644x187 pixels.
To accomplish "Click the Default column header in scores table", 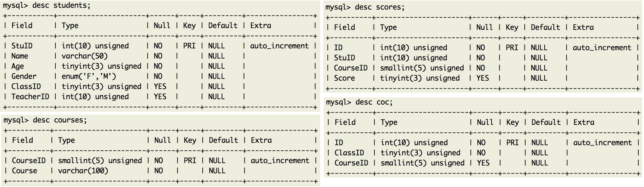I will pyautogui.click(x=545, y=27).
